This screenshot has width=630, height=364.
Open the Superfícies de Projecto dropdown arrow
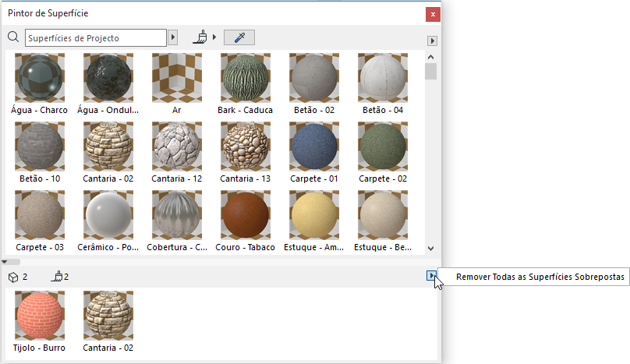click(x=173, y=37)
